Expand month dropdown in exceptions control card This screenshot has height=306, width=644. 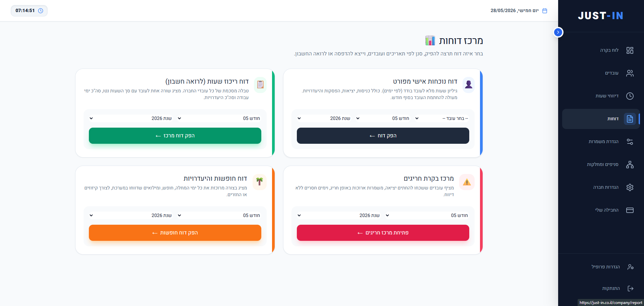coord(427,215)
